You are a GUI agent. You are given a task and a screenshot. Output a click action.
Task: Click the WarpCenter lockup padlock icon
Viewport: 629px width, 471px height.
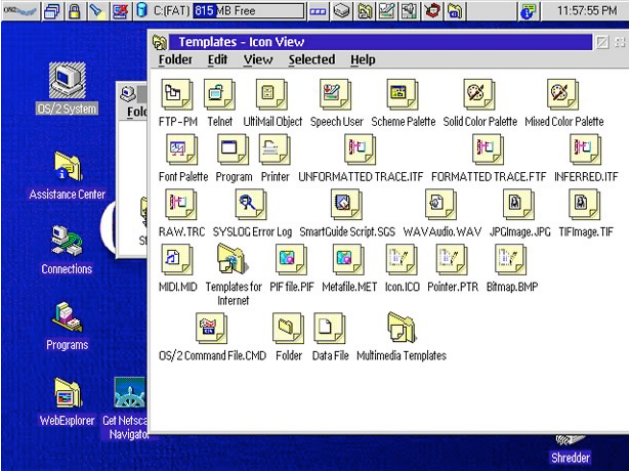74,11
